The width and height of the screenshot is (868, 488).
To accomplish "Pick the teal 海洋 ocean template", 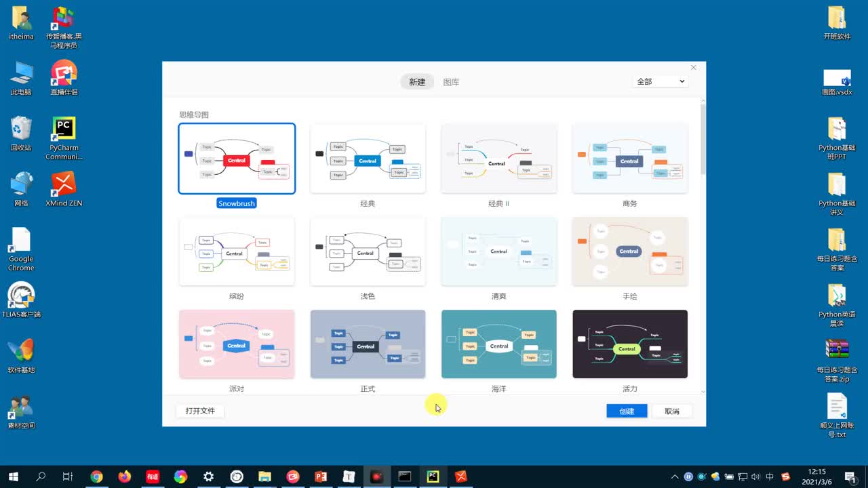I will point(499,344).
